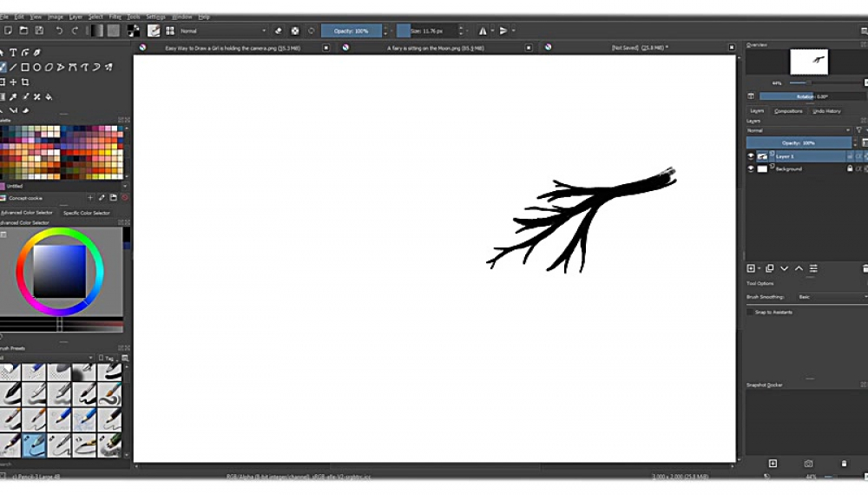Viewport: 868px width, 495px height.
Task: Select the Text tool in toolbox
Action: point(14,52)
